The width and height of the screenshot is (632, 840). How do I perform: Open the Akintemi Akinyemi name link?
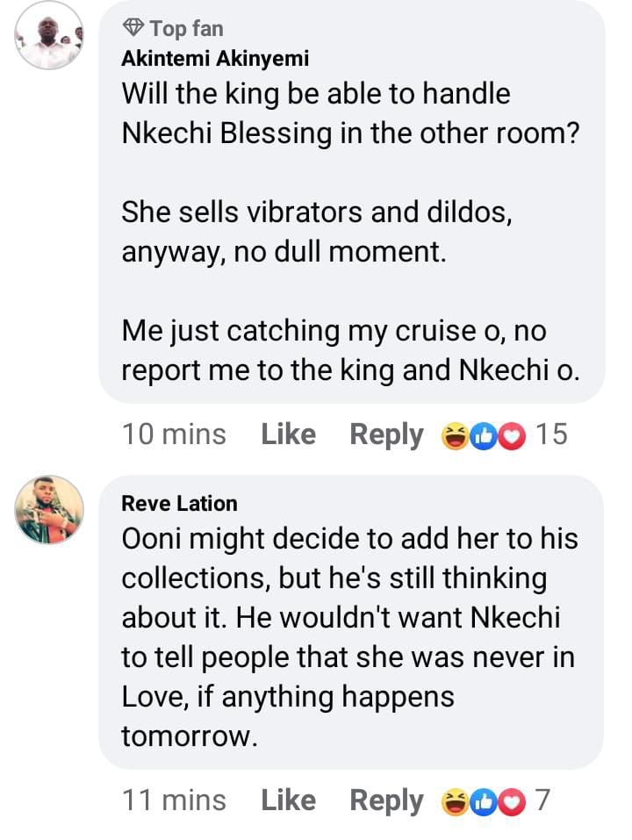[x=215, y=59]
